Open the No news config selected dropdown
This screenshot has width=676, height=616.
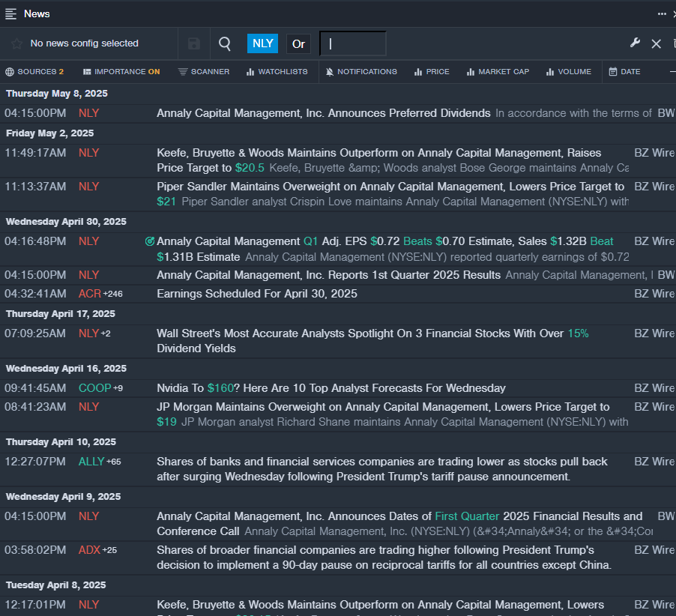84,43
